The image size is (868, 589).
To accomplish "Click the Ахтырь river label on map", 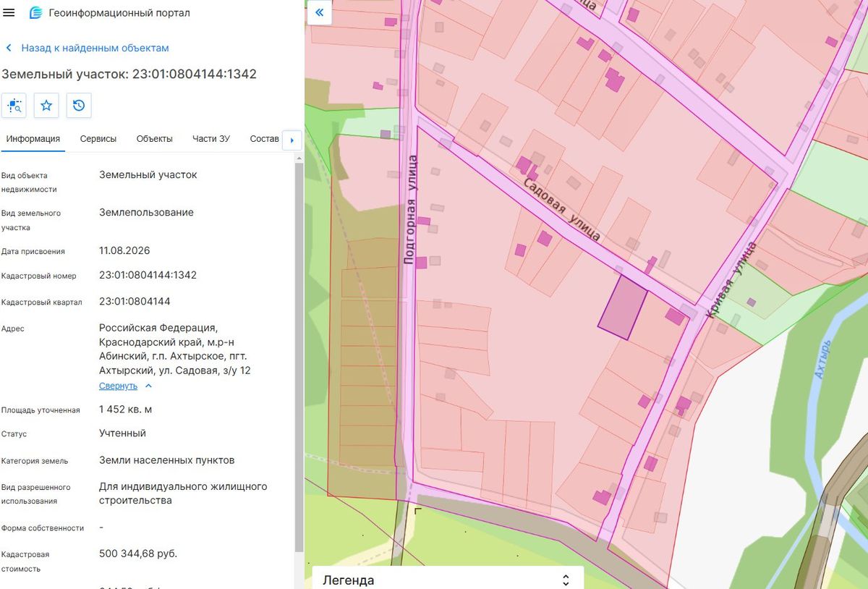I will (823, 358).
